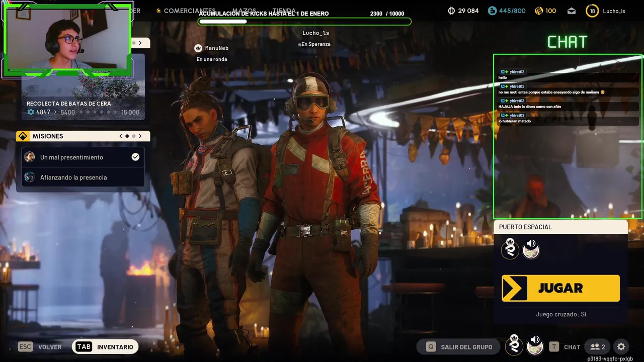Click the Misiones panel header
The image size is (644, 362).
83,136
